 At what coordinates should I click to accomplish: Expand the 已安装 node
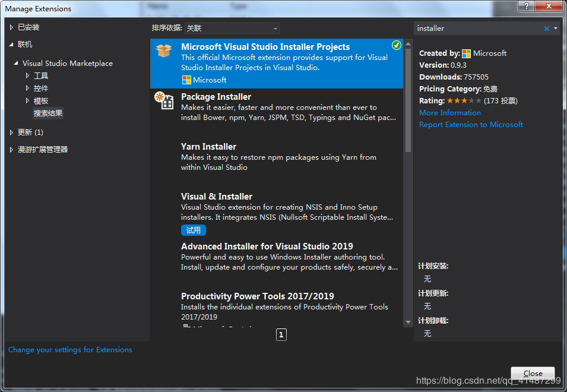click(11, 27)
